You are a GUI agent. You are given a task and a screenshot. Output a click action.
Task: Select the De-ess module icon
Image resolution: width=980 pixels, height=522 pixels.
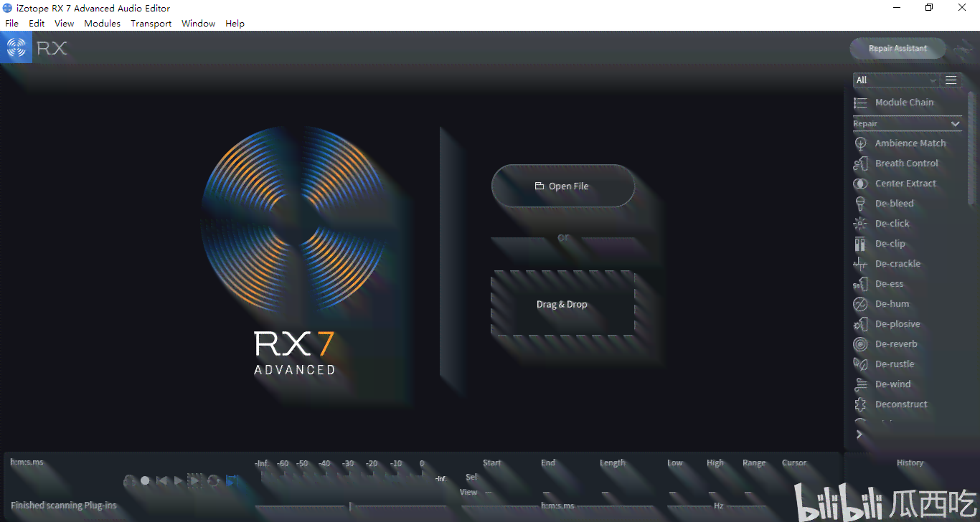860,284
